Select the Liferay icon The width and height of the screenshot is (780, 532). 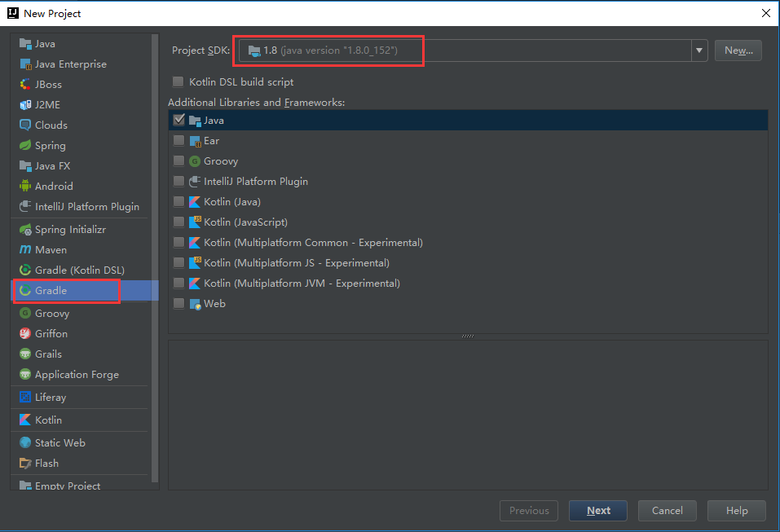coord(25,398)
